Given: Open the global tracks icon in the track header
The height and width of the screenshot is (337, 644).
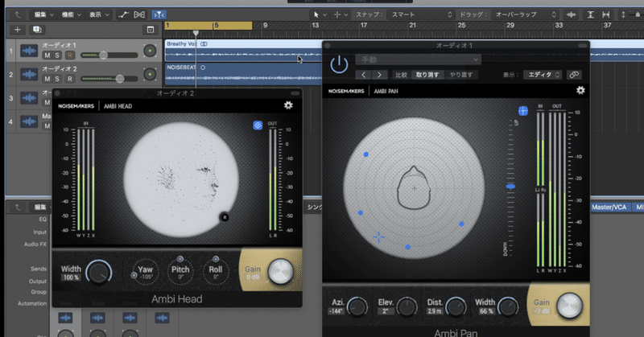Looking at the screenshot, I should click(151, 30).
